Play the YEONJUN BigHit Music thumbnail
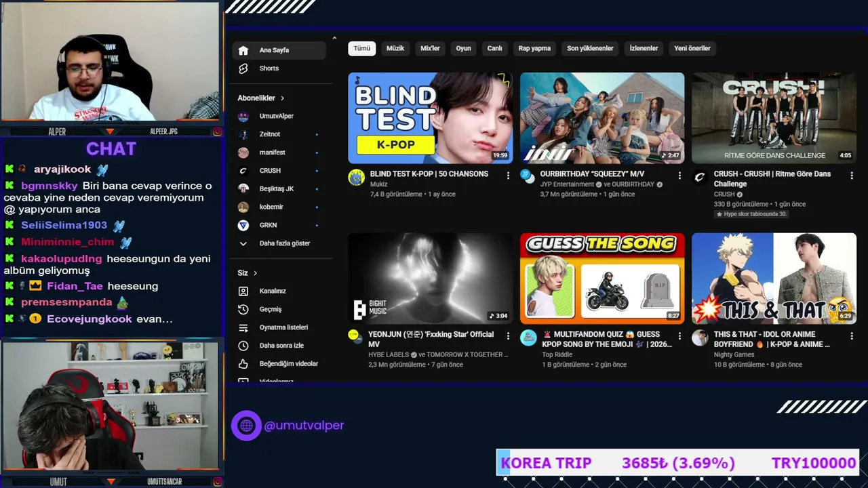The height and width of the screenshot is (488, 868). [x=431, y=279]
